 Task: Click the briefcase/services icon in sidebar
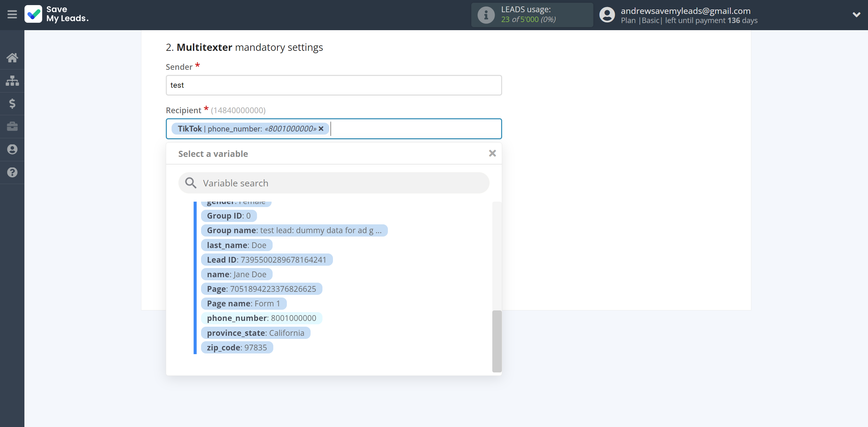(12, 126)
